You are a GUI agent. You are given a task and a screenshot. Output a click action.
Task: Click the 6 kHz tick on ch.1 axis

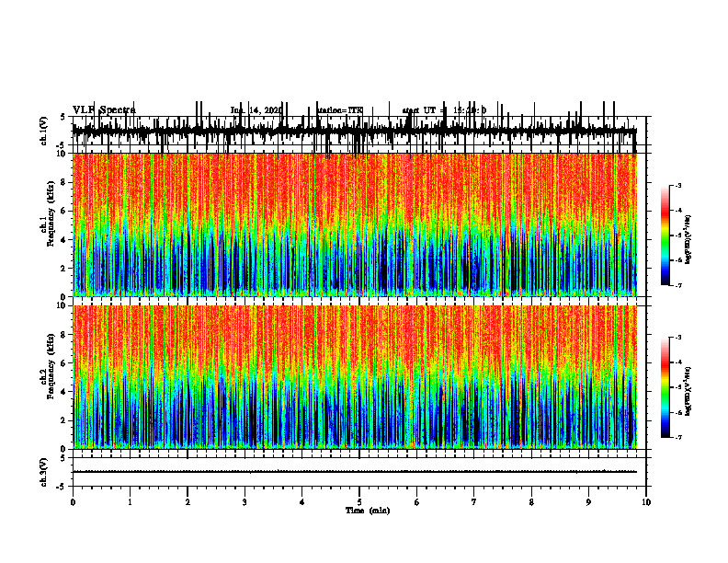(x=63, y=211)
